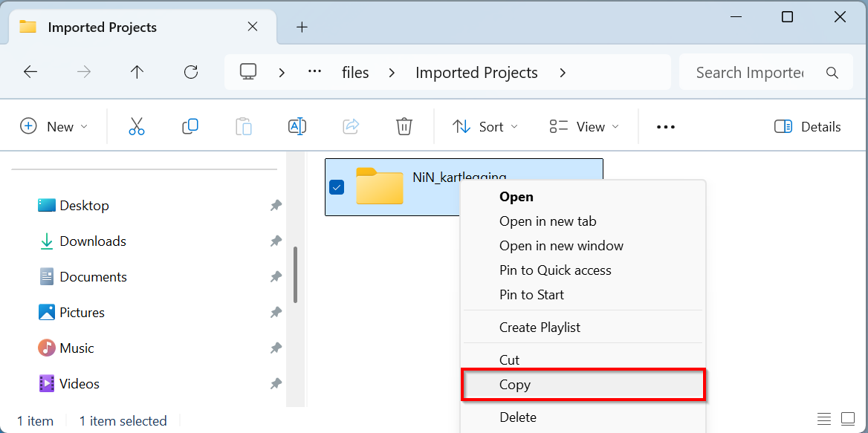
Task: Go up one folder level
Action: (137, 72)
